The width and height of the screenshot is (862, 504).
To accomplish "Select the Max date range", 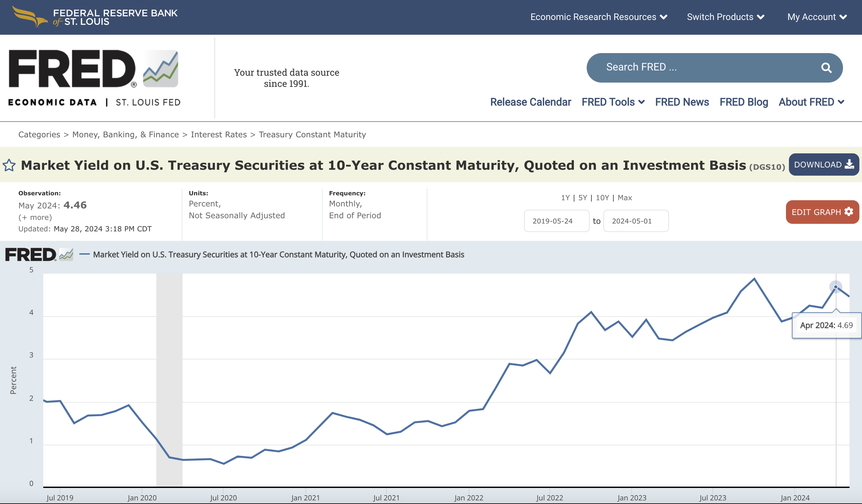I will pyautogui.click(x=625, y=198).
